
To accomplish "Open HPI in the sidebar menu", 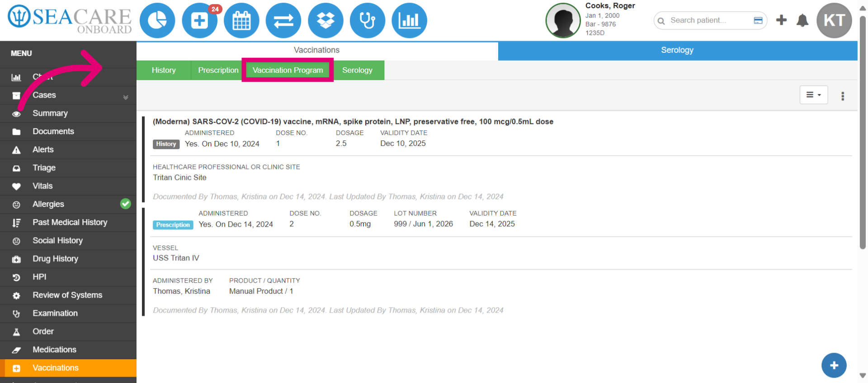I will [68, 277].
